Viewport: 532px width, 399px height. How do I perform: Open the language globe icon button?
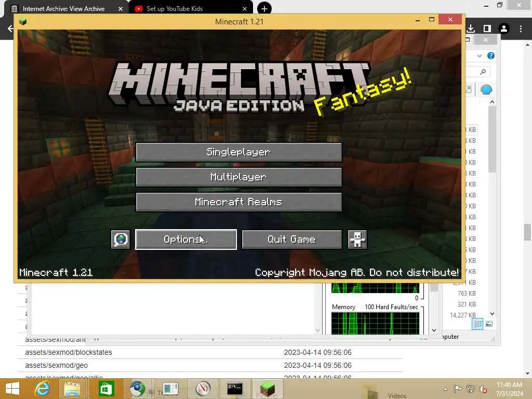(121, 239)
